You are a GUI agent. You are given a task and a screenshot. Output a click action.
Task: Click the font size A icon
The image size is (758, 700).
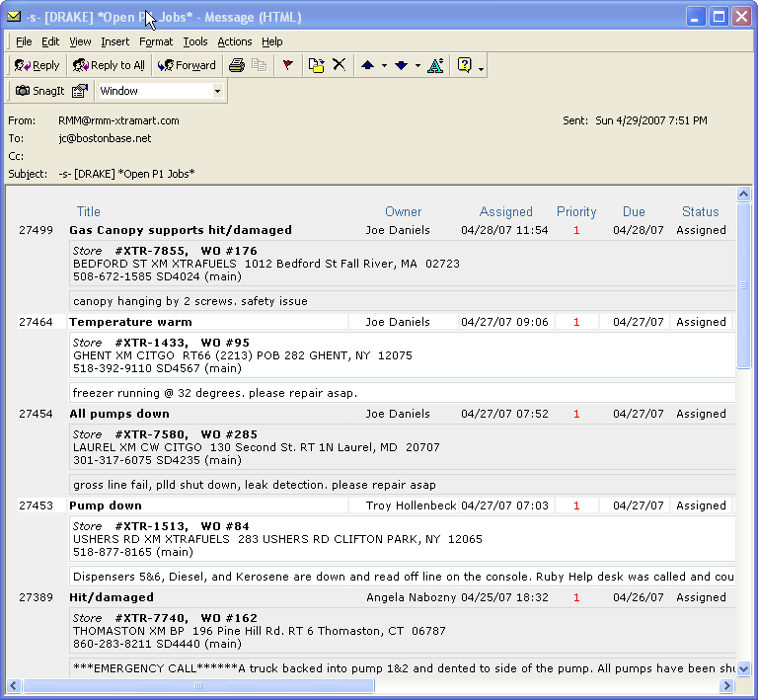coord(435,65)
